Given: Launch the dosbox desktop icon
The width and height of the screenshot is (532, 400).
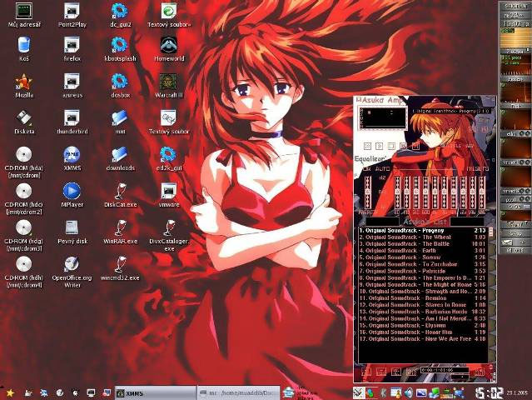Looking at the screenshot, I should coord(120,86).
